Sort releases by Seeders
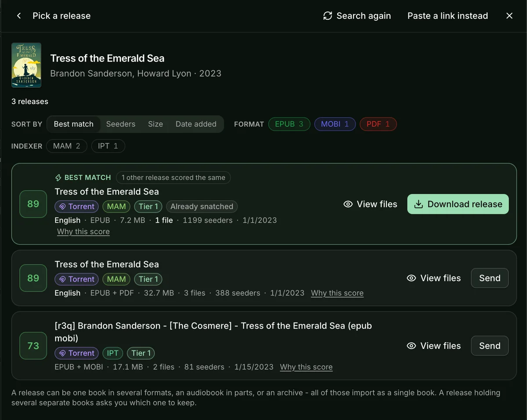This screenshot has height=420, width=527. (x=121, y=124)
